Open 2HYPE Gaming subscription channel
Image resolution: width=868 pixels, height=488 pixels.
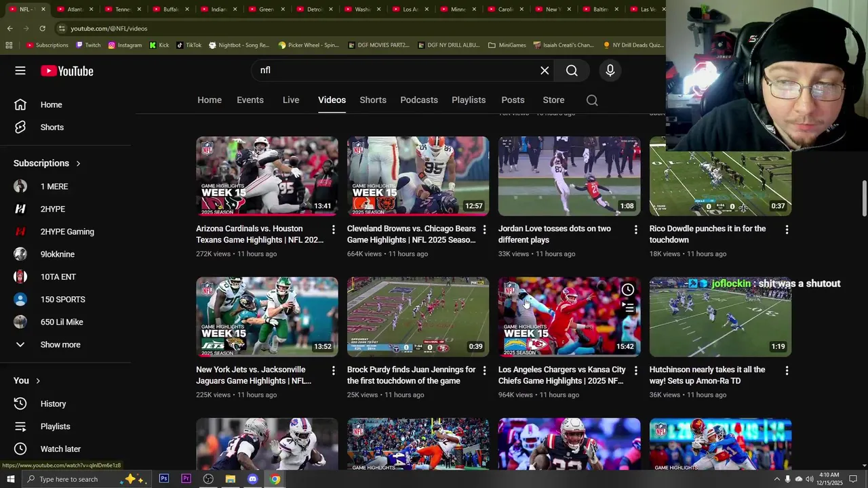click(66, 232)
